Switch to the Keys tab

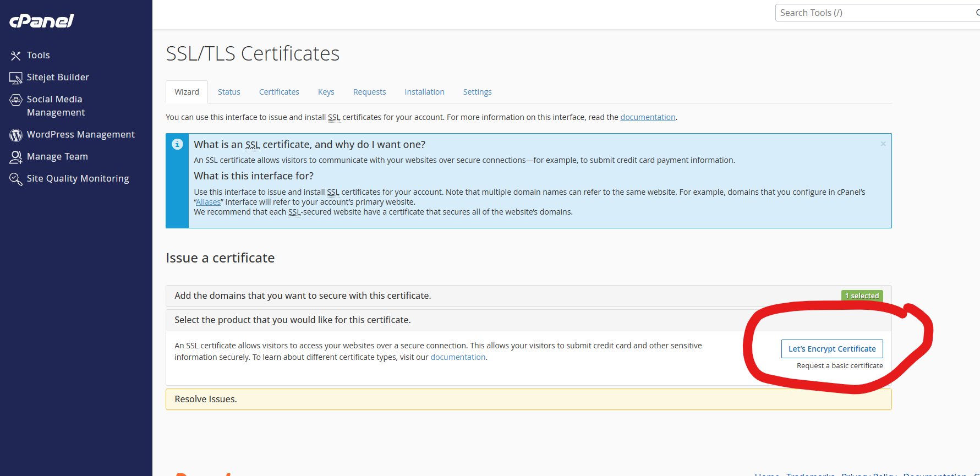(326, 92)
